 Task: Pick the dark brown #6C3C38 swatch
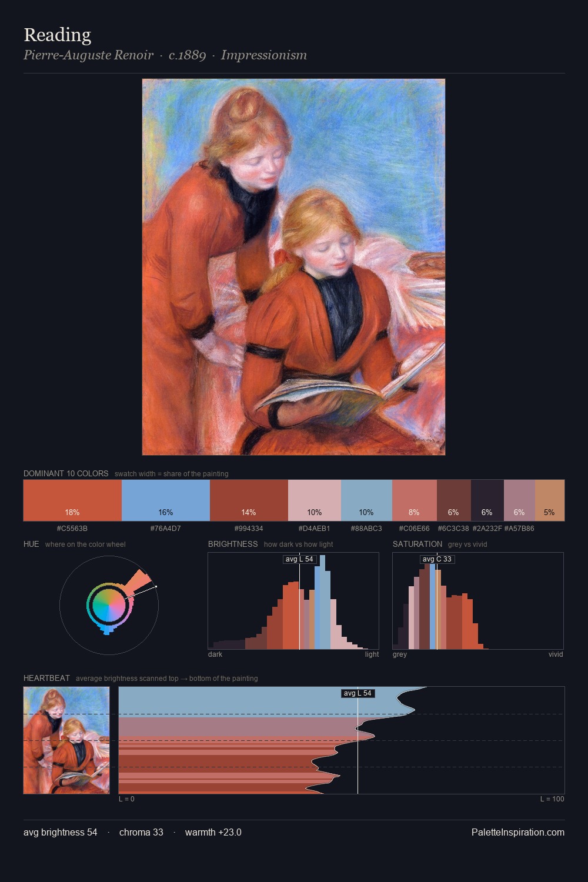454,500
